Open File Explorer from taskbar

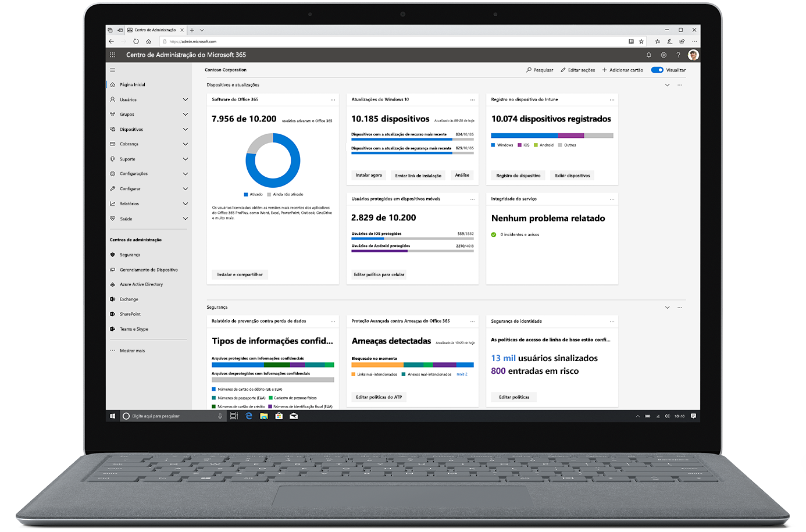tap(264, 416)
